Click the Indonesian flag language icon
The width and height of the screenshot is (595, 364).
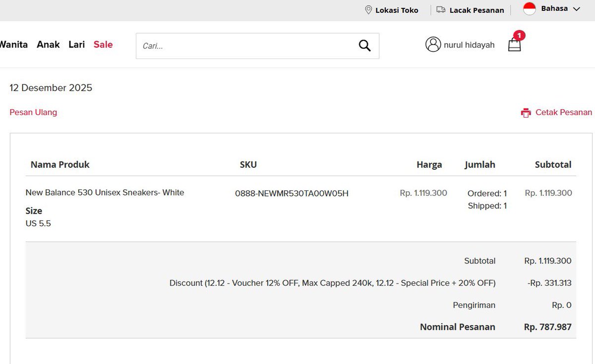tap(530, 9)
